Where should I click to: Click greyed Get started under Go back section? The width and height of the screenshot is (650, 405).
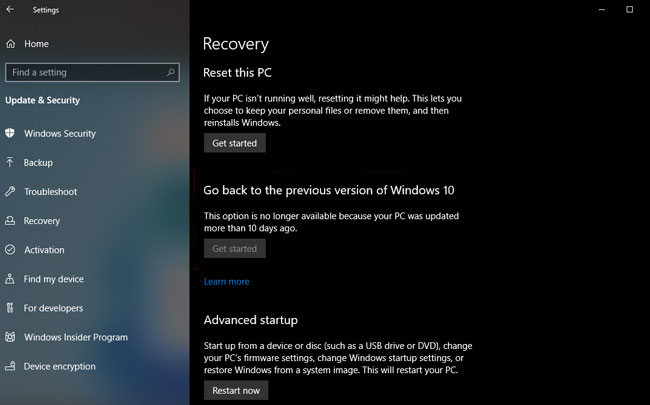235,249
